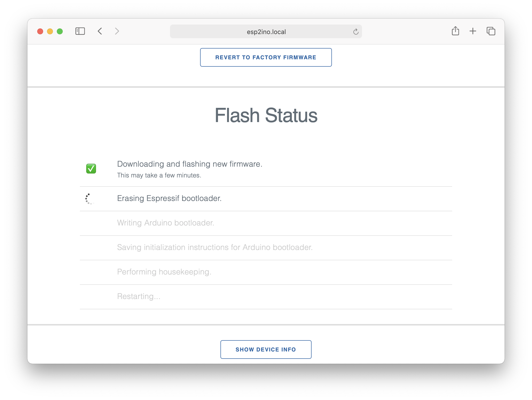This screenshot has height=400, width=532.
Task: Click the sidebar panel toggle icon
Action: (x=80, y=31)
